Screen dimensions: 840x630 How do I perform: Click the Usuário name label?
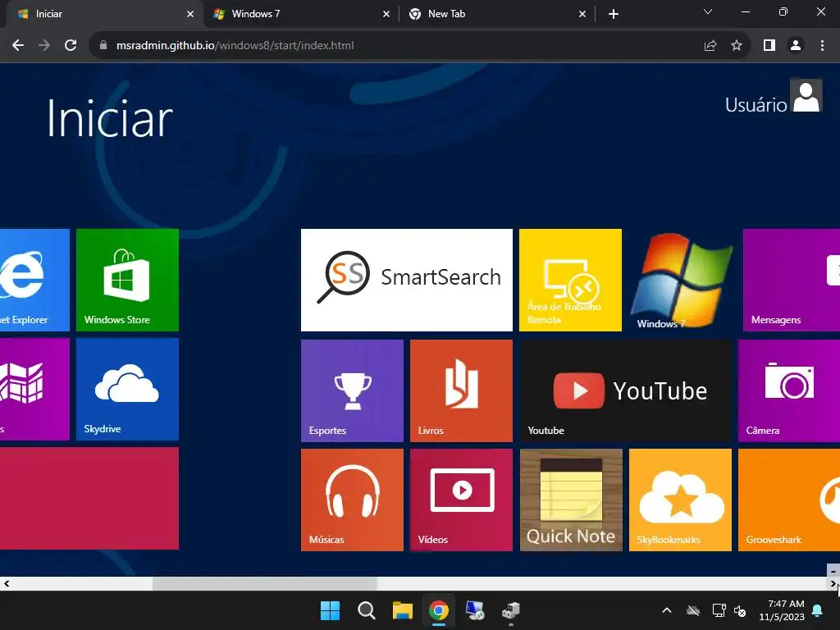tap(756, 105)
